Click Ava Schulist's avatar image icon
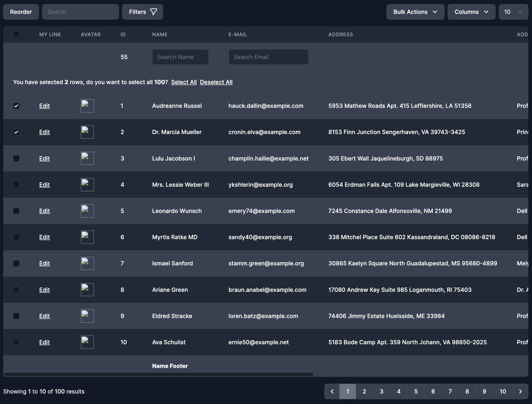 point(87,342)
